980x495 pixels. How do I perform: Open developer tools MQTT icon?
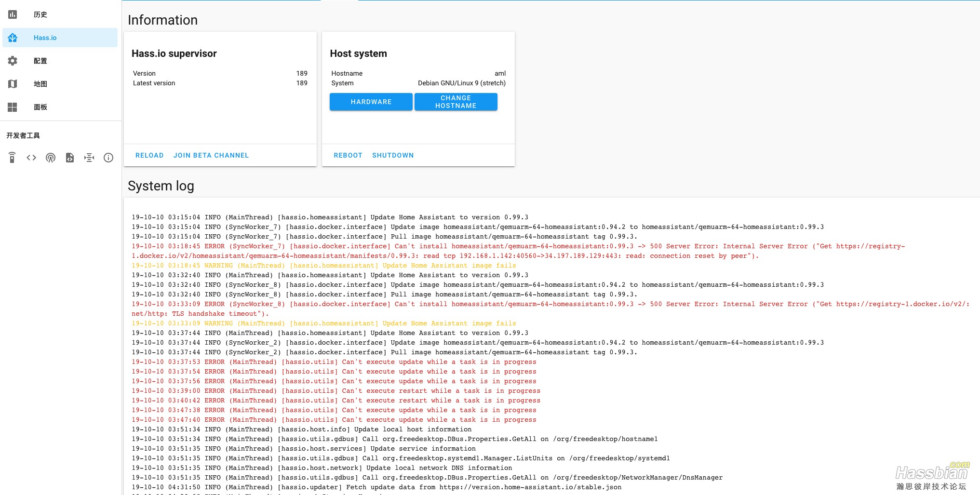click(x=89, y=158)
